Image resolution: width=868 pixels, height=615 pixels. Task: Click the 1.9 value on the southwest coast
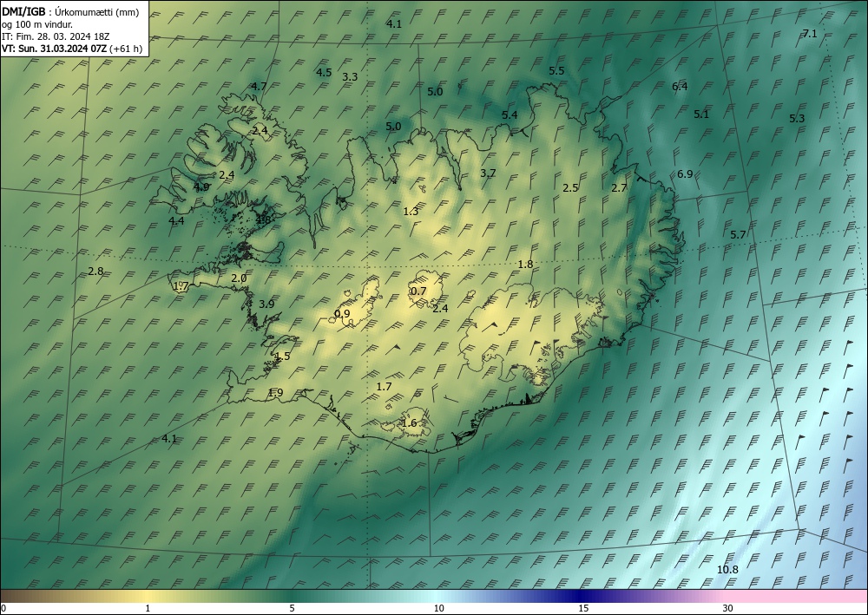pyautogui.click(x=275, y=393)
